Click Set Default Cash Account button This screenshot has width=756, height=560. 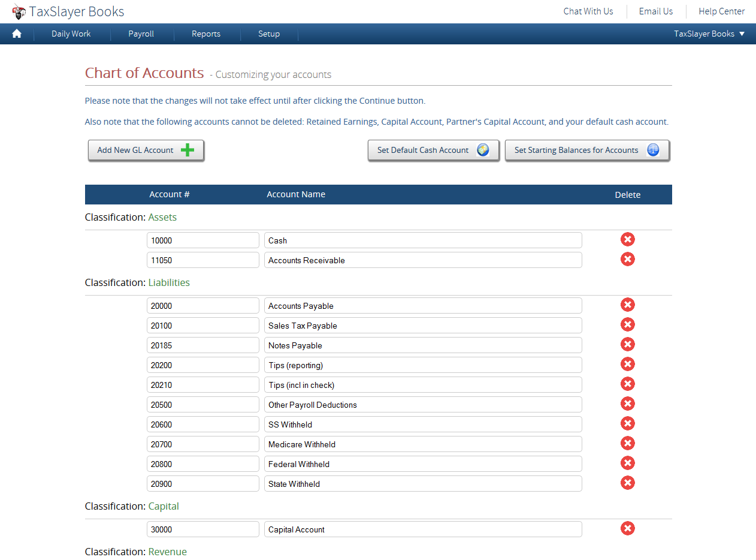coord(434,150)
